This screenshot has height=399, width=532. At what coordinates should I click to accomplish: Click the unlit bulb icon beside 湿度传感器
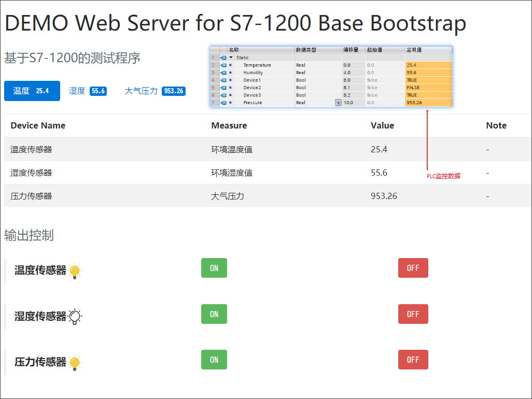pos(75,317)
